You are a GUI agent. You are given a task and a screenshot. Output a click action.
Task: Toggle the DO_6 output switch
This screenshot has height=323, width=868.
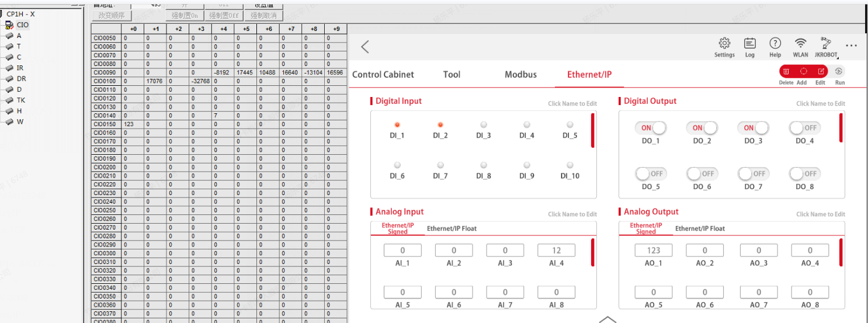(702, 173)
